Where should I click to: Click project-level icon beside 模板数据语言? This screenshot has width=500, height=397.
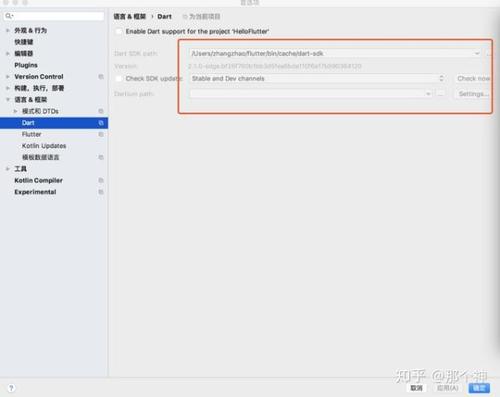101,157
